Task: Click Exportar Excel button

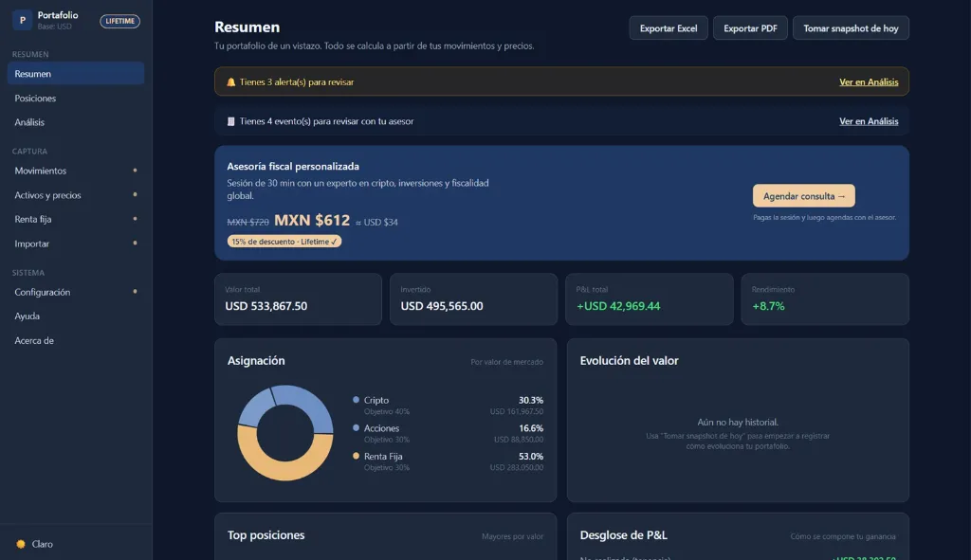Action: point(669,27)
